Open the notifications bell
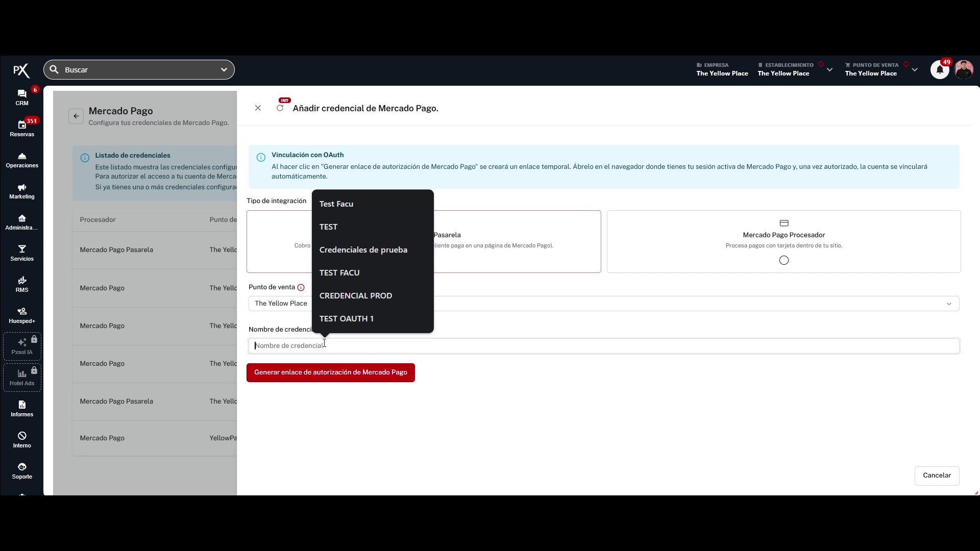Viewport: 980px width, 551px height. [x=940, y=70]
